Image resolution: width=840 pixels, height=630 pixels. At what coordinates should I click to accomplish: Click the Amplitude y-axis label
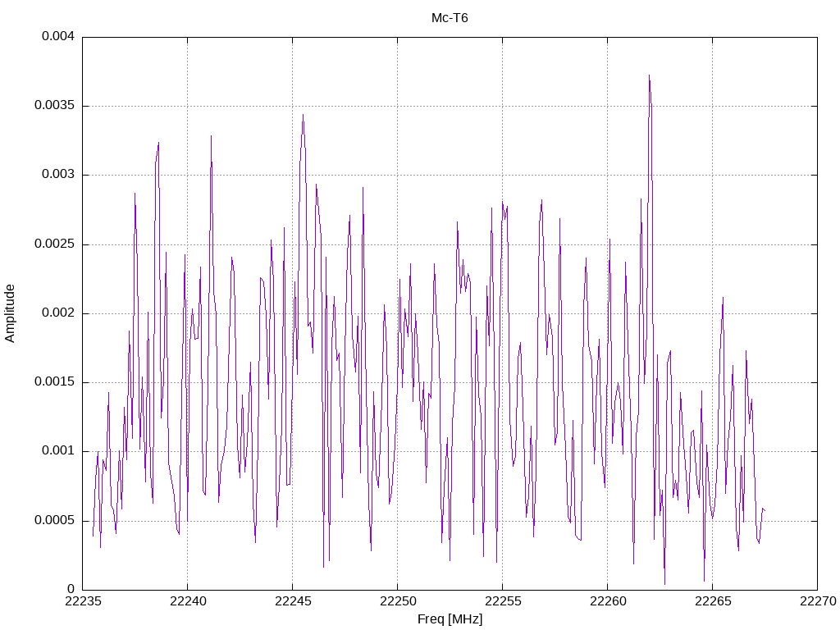pos(10,313)
